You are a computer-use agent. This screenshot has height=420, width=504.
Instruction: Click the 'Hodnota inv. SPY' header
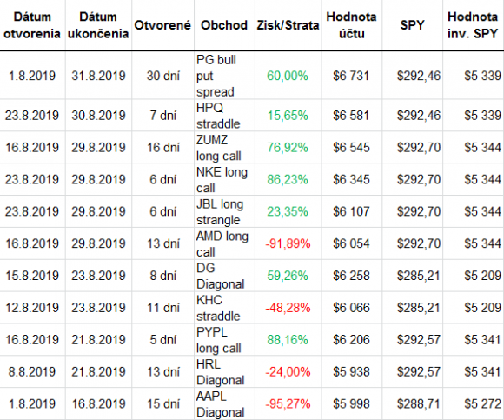click(473, 25)
